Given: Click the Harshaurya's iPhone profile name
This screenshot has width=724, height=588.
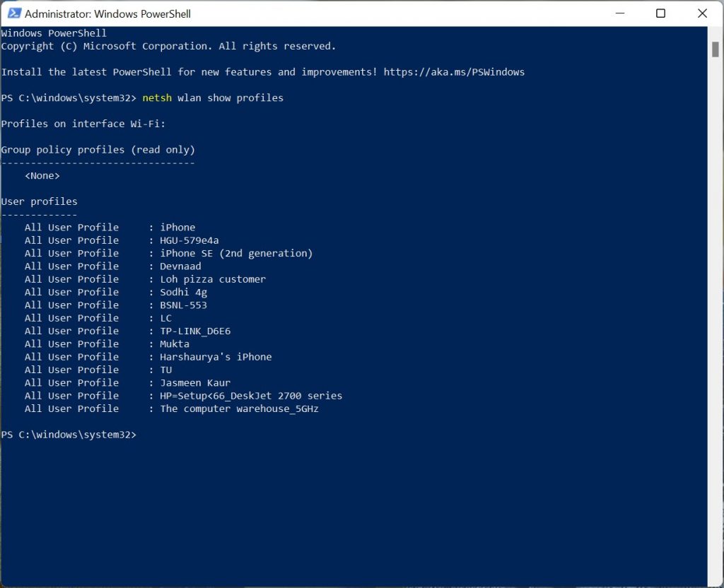Looking at the screenshot, I should (x=216, y=357).
